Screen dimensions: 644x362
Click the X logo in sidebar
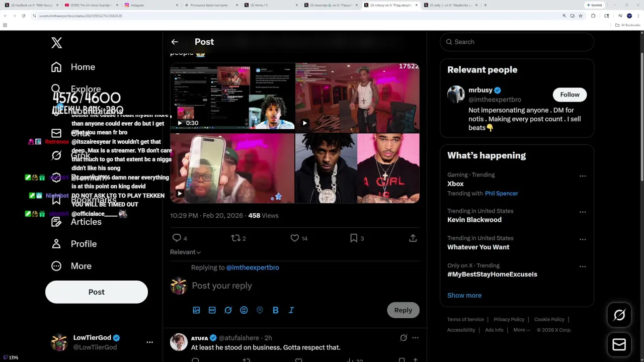(x=56, y=43)
